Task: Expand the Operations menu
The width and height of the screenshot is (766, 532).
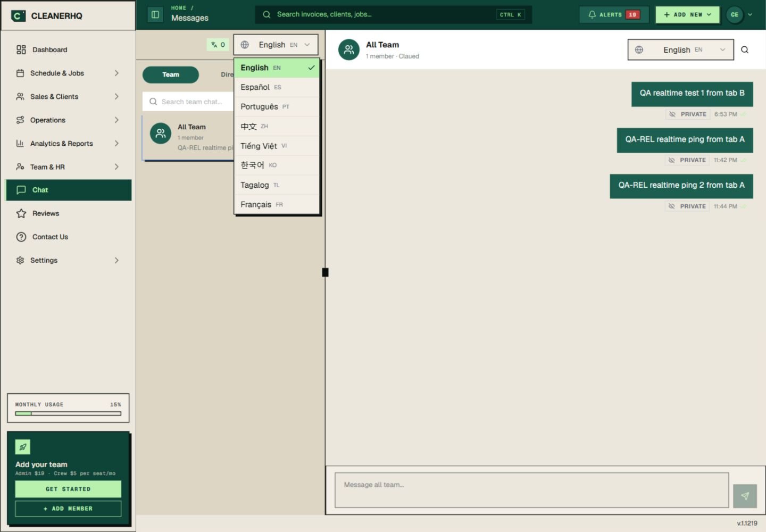Action: pyautogui.click(x=68, y=120)
